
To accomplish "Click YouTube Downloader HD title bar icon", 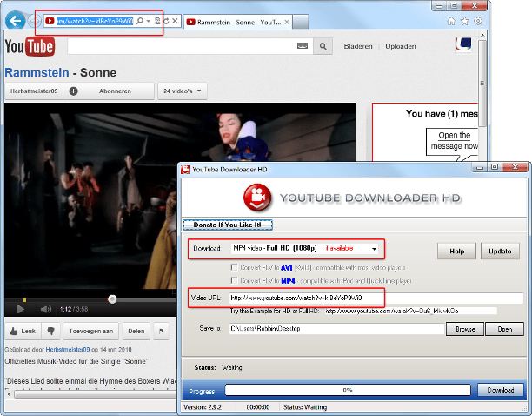I will (x=185, y=170).
